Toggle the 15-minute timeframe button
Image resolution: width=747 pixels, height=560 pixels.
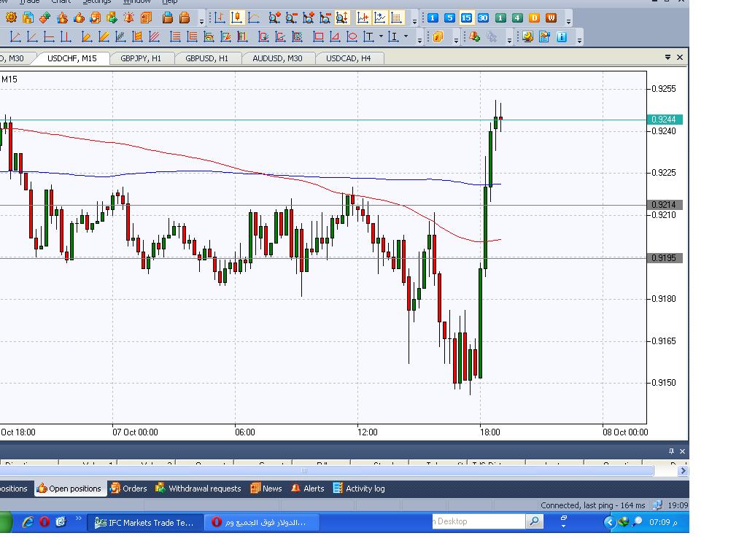(465, 18)
